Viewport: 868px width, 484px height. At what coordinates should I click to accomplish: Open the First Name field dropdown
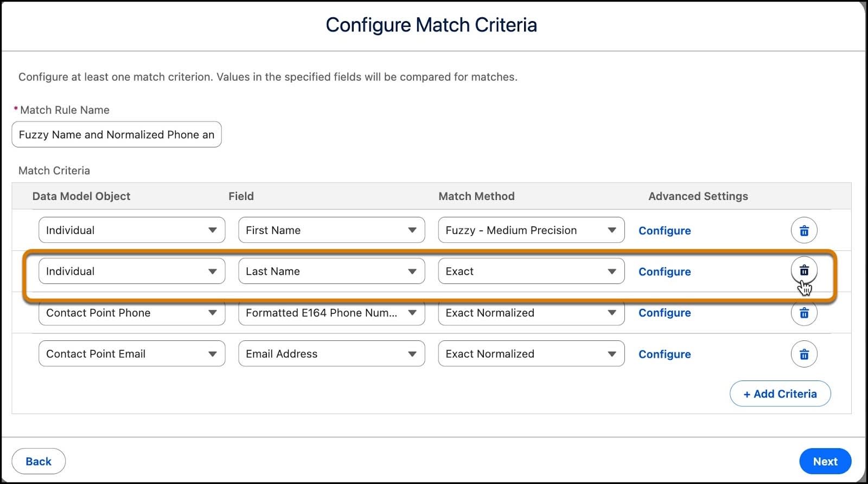pos(331,230)
